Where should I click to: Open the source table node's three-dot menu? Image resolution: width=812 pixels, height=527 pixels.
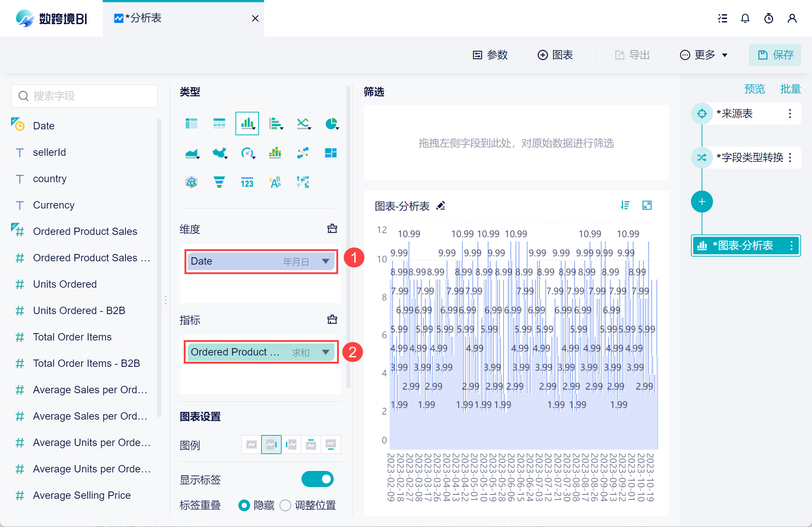point(790,114)
